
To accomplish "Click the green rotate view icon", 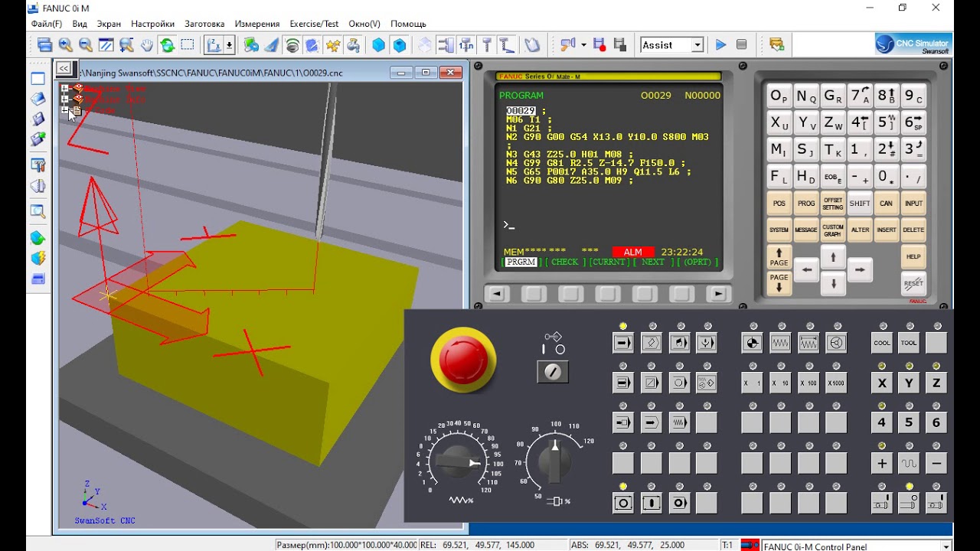I will pyautogui.click(x=167, y=45).
